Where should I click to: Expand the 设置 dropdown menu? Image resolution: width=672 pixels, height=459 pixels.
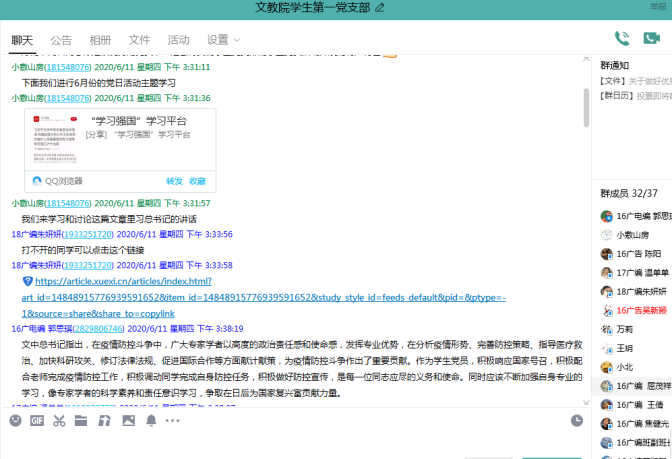click(x=224, y=40)
